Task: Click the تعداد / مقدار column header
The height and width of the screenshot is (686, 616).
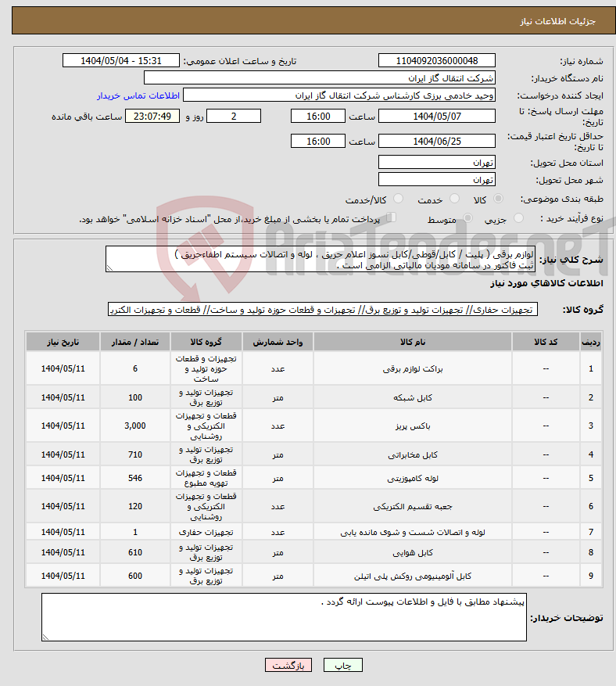Action: tap(135, 342)
